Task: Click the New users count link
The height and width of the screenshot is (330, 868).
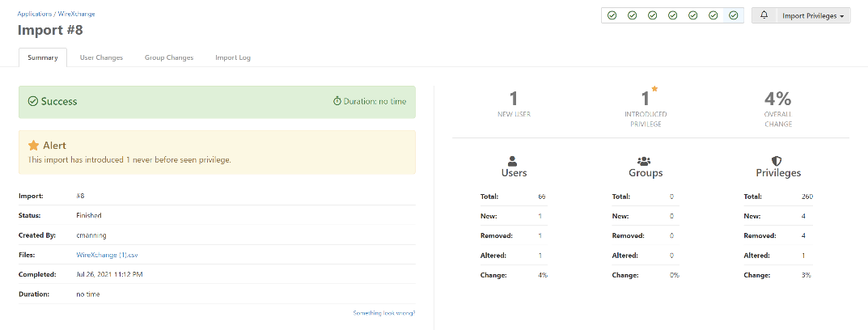Action: [540, 216]
